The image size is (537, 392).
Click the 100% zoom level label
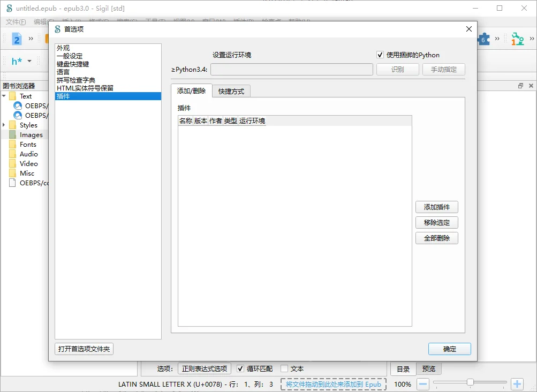pos(403,384)
